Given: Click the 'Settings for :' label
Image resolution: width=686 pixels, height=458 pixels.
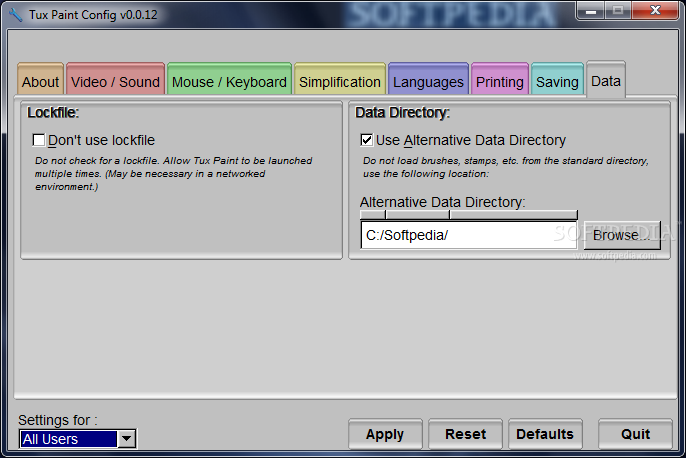Looking at the screenshot, I should 58,420.
